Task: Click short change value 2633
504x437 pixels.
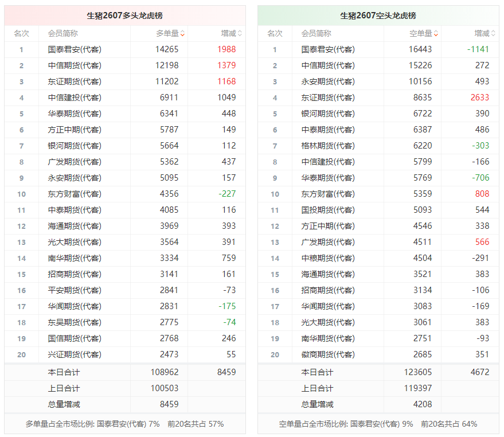Action: point(480,97)
